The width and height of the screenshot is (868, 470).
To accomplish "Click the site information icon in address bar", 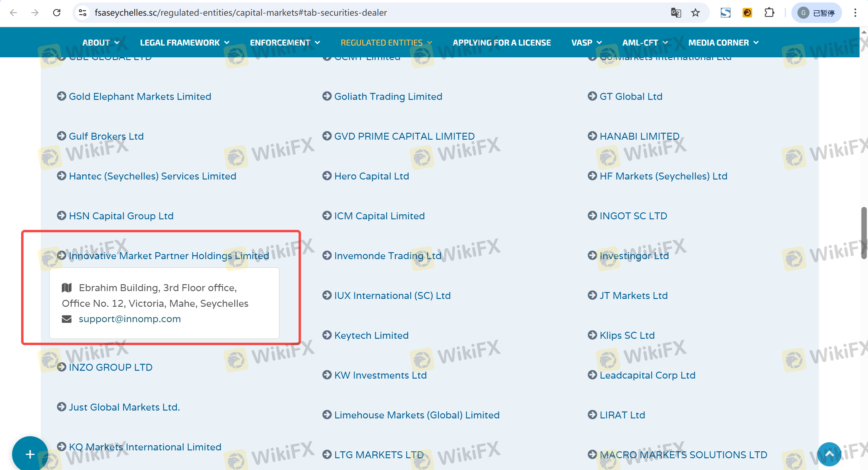I will (x=83, y=13).
